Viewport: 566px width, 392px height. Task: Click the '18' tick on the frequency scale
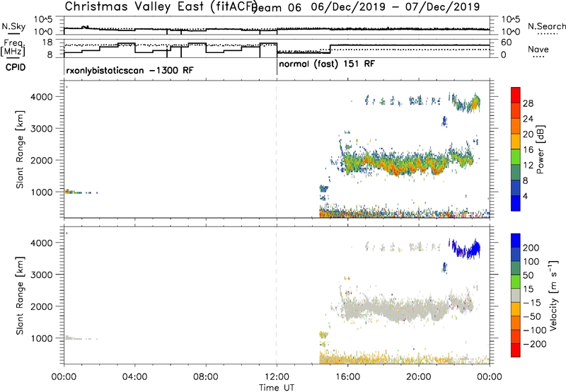click(x=48, y=42)
